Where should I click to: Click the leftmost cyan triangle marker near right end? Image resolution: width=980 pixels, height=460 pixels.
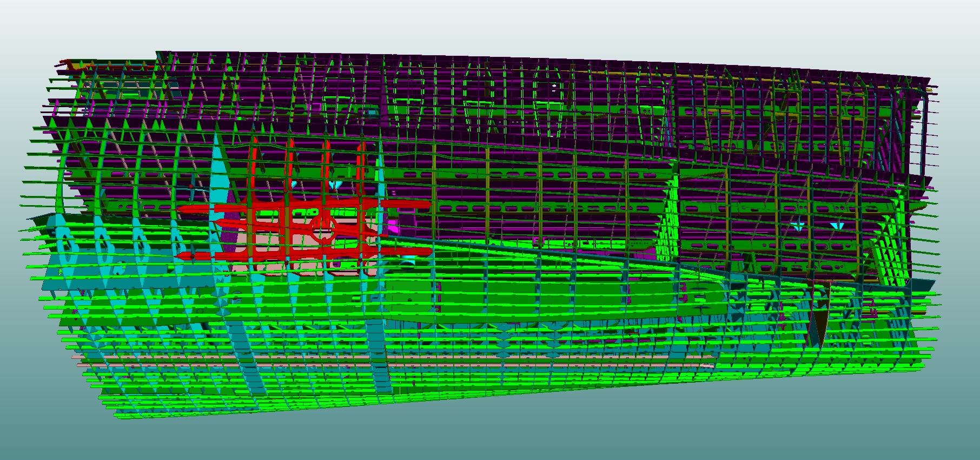797,225
